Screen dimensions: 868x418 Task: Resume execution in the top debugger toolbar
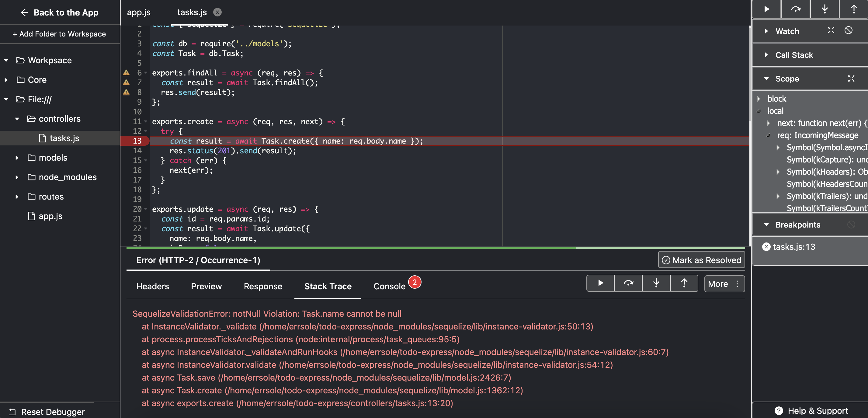(x=767, y=9)
